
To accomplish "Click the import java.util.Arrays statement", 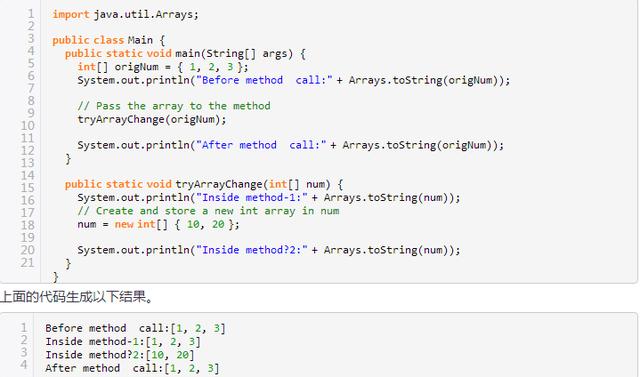I will [x=125, y=15].
